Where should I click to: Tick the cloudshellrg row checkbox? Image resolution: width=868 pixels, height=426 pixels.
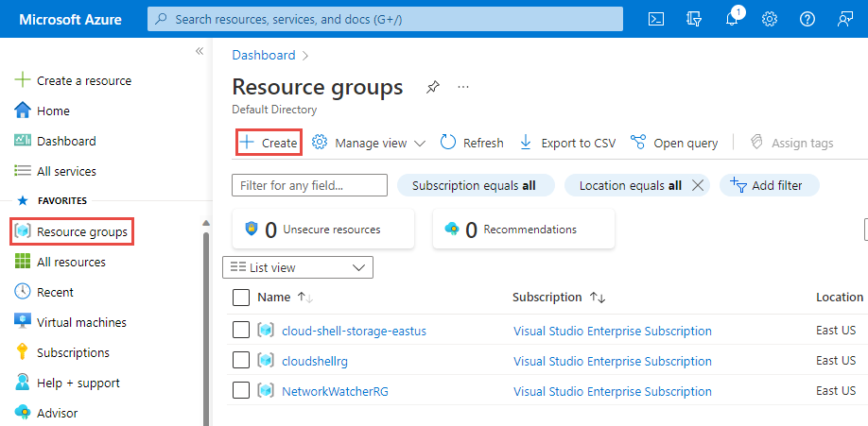point(241,361)
